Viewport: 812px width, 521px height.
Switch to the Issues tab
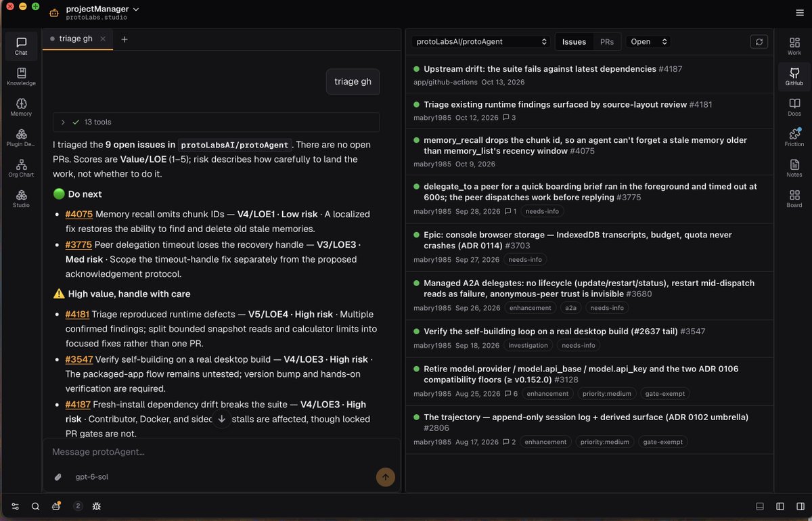pos(574,42)
